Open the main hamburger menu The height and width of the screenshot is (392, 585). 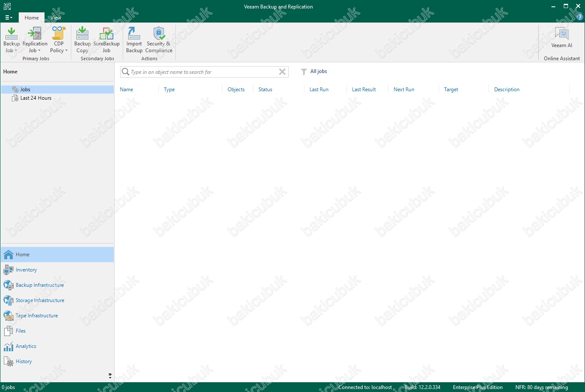click(x=8, y=17)
